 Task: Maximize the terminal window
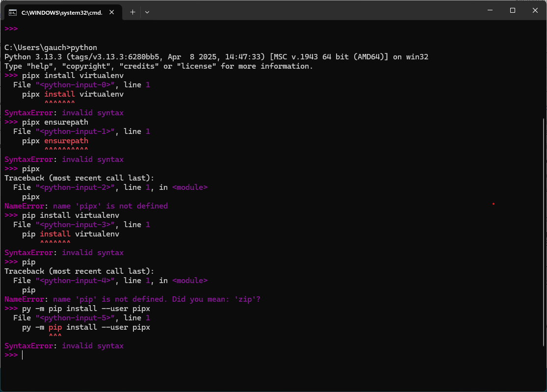(513, 10)
